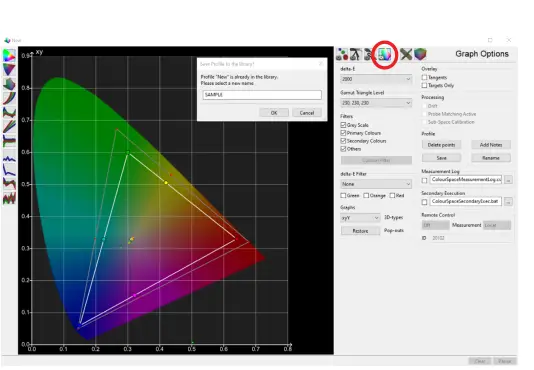Open the red and green drift graph icon
Screen dimensions: 534x370
[x=9, y=184]
